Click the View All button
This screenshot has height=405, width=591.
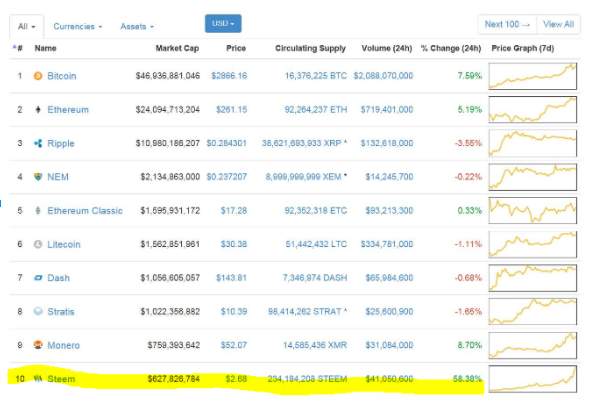point(558,24)
